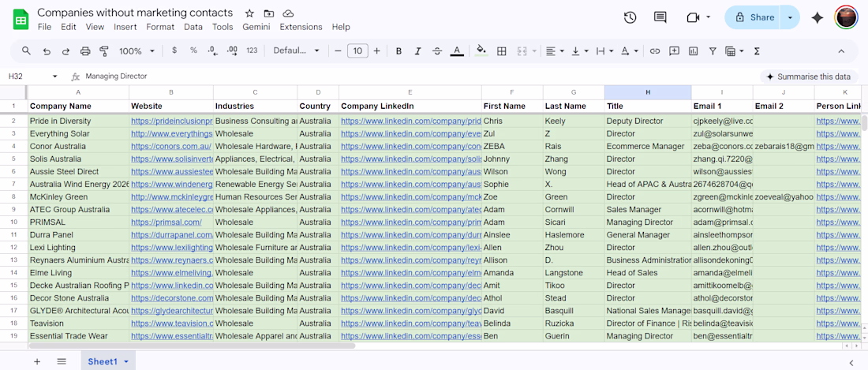Insert a chart

[x=693, y=50]
